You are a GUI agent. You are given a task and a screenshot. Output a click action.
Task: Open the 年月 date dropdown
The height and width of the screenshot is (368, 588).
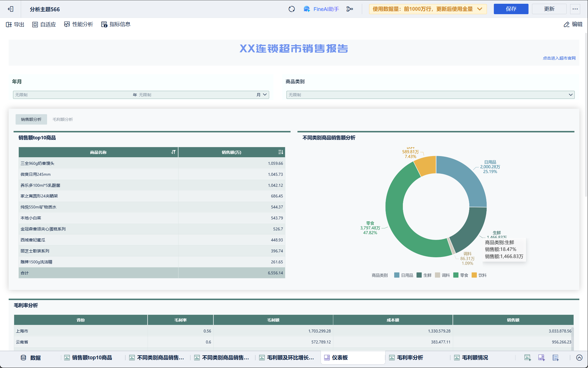pos(265,95)
